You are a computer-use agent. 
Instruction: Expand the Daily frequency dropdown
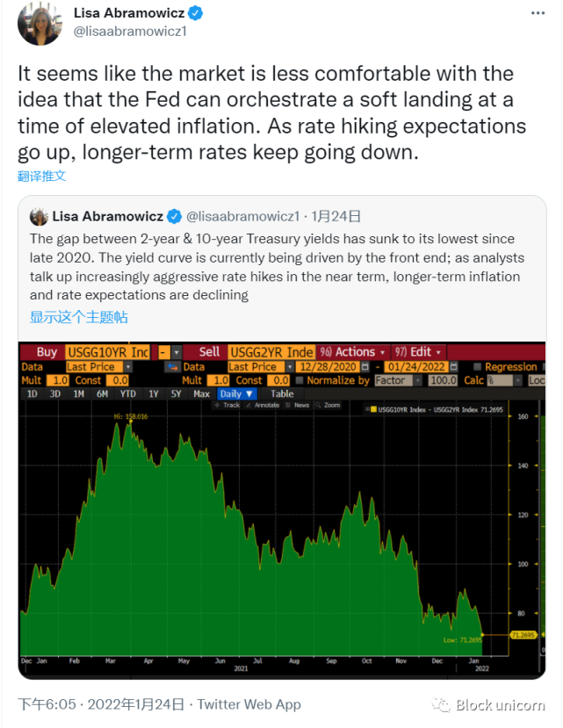click(236, 393)
